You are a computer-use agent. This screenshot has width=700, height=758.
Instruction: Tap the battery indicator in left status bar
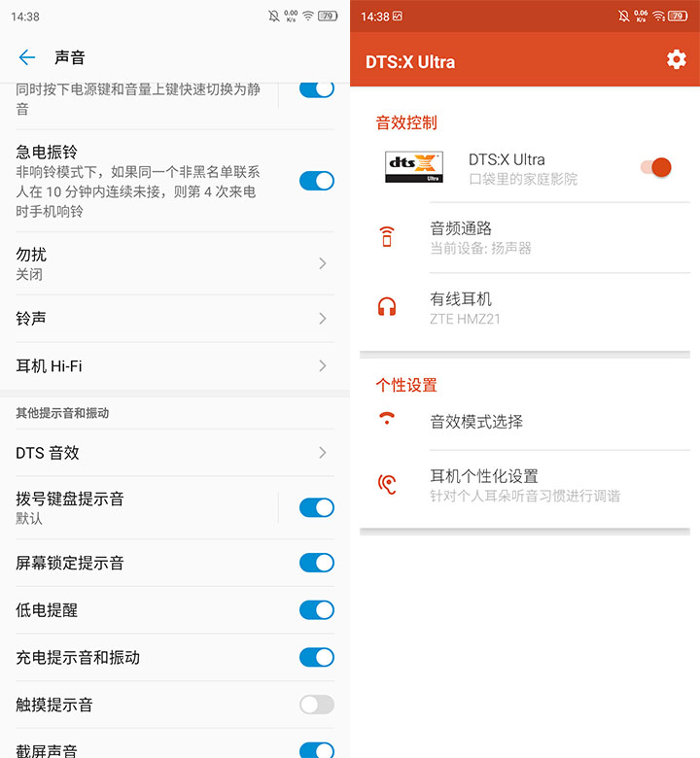(x=328, y=16)
